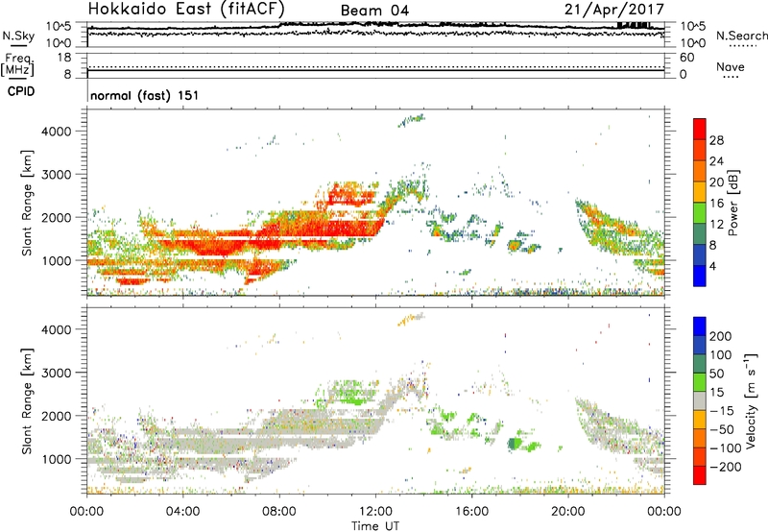Click the "Beam 04" label
The height and width of the screenshot is (532, 768).
(x=374, y=11)
